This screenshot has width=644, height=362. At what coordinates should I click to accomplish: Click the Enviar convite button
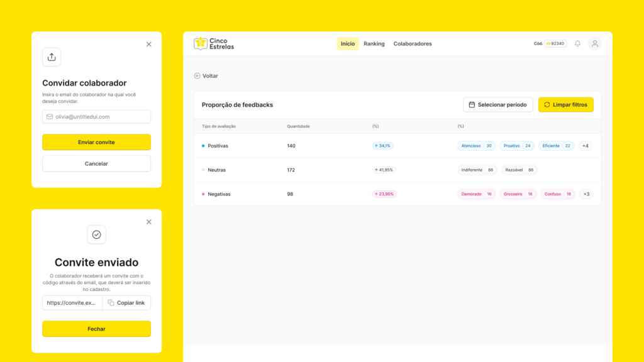(x=96, y=142)
